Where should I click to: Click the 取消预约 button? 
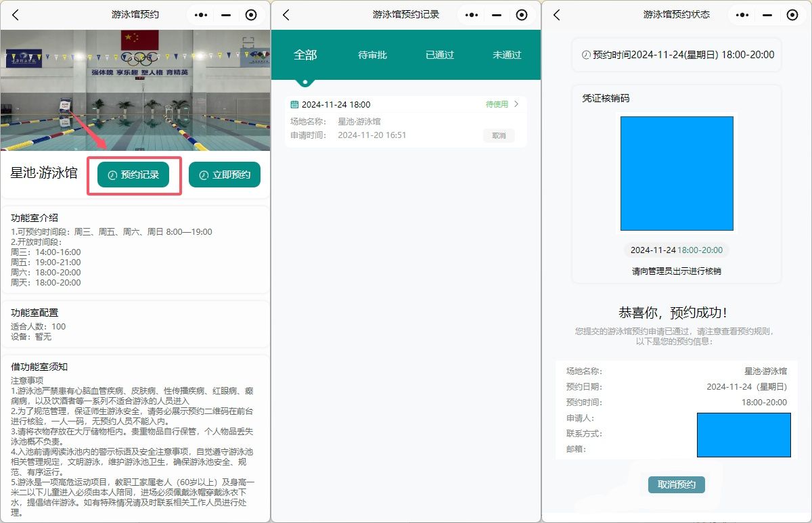point(677,484)
